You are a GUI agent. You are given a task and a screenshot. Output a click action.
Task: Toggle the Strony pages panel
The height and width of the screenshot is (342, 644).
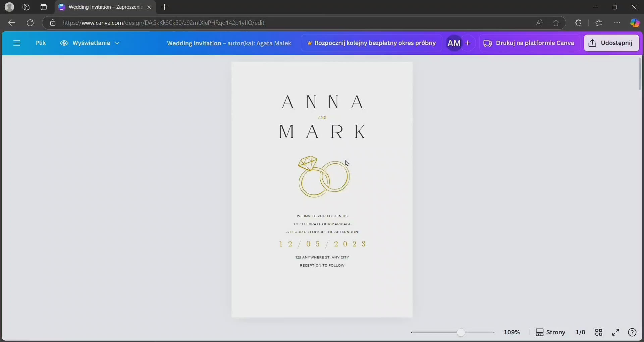click(x=550, y=332)
